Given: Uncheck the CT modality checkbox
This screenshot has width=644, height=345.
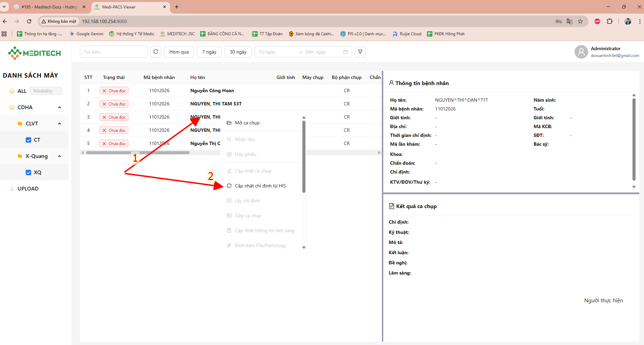Looking at the screenshot, I should [x=28, y=140].
